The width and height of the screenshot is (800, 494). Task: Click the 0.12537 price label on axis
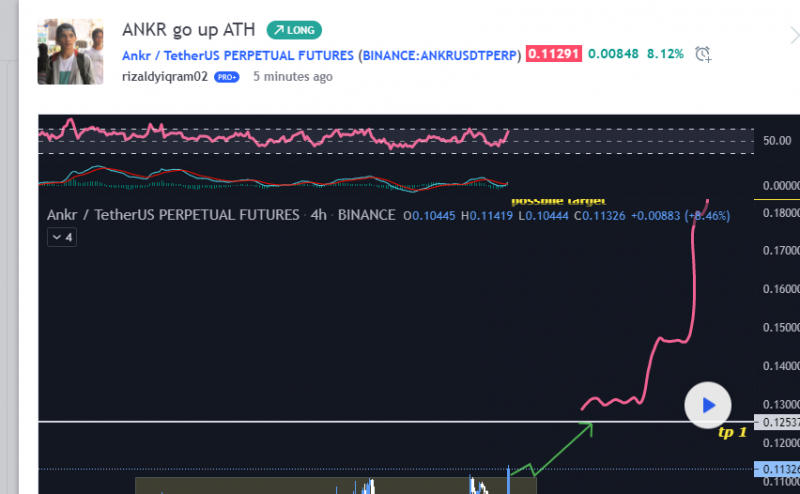(780, 422)
